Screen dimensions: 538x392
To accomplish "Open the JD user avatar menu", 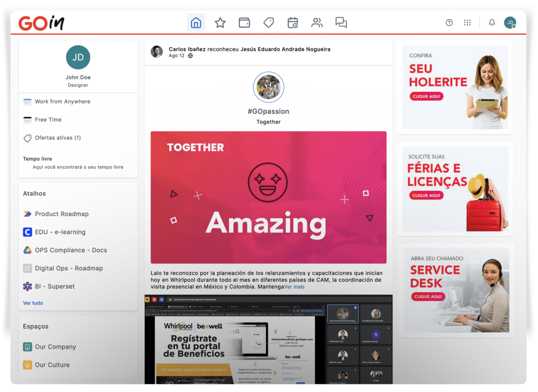I will pos(510,23).
